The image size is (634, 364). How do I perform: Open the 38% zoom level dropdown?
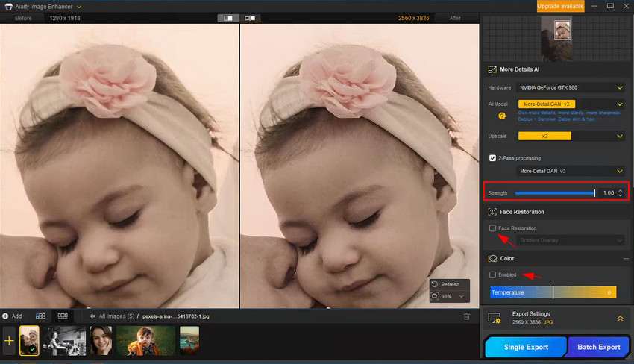tap(462, 296)
